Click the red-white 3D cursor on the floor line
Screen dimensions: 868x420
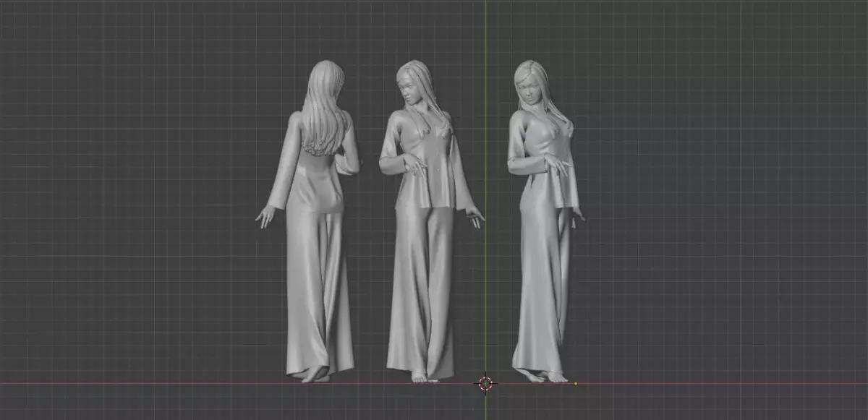[485, 383]
